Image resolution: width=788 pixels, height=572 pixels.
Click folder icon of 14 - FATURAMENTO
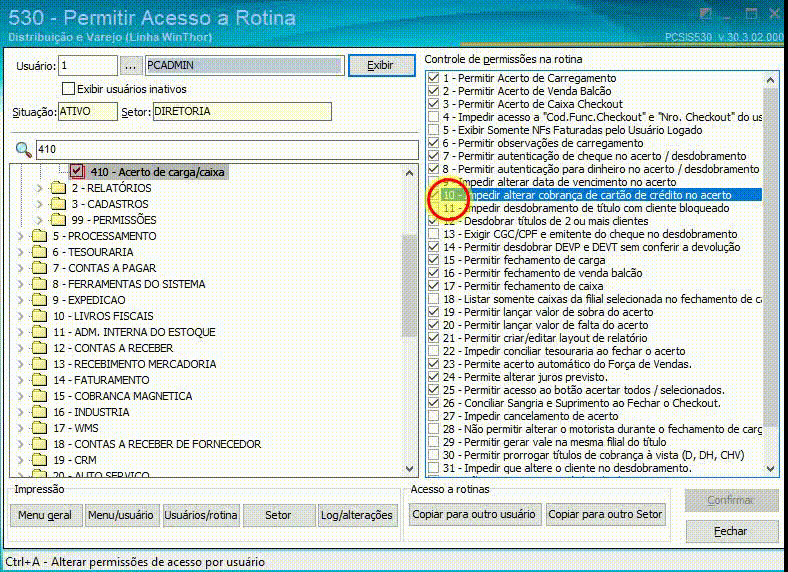tap(39, 380)
